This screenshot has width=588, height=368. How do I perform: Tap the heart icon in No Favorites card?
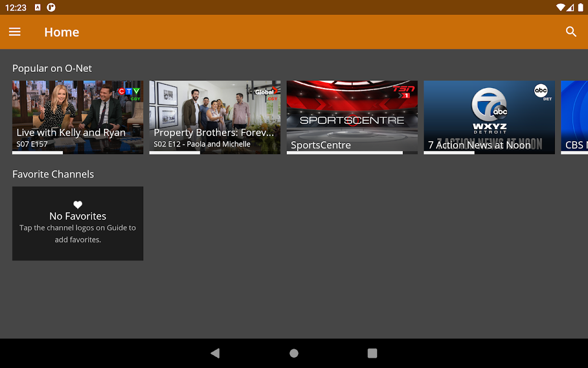(x=78, y=205)
